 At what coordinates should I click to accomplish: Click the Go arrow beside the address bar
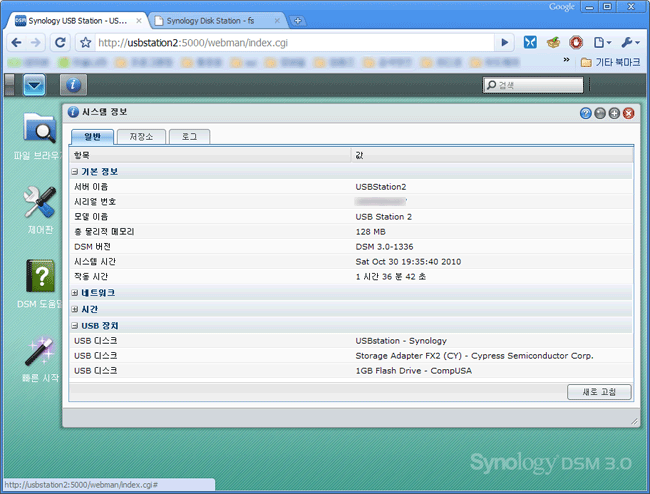point(504,42)
